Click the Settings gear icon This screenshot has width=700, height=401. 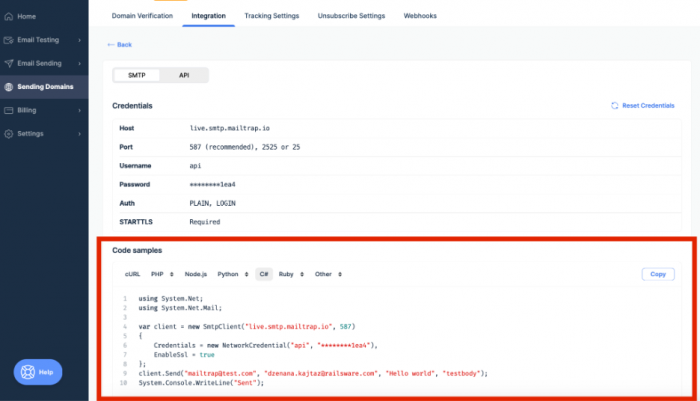[x=8, y=134]
